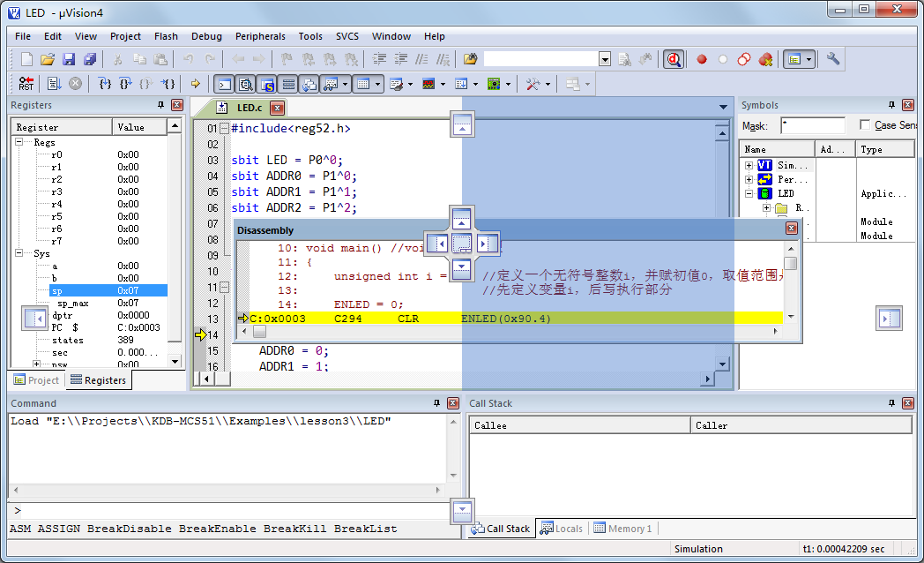Click the Save file floppy disk icon
Image resolution: width=924 pixels, height=563 pixels.
pos(69,59)
